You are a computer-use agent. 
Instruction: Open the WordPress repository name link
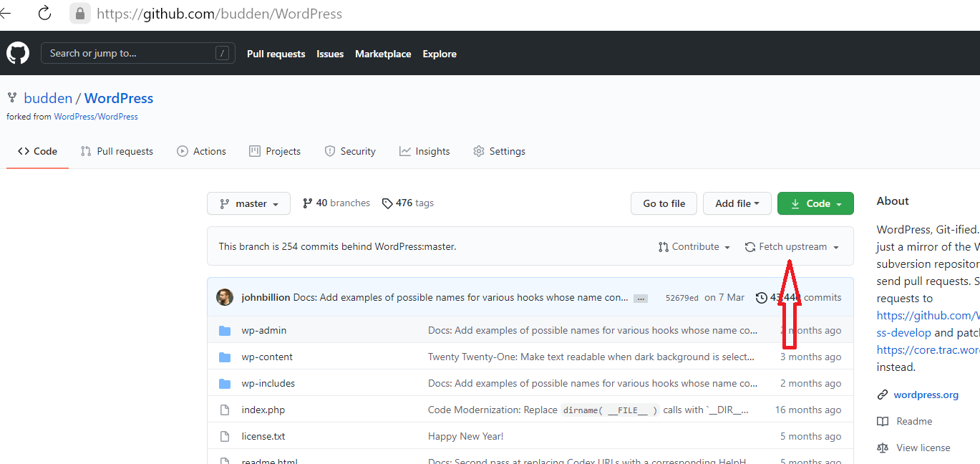click(119, 98)
